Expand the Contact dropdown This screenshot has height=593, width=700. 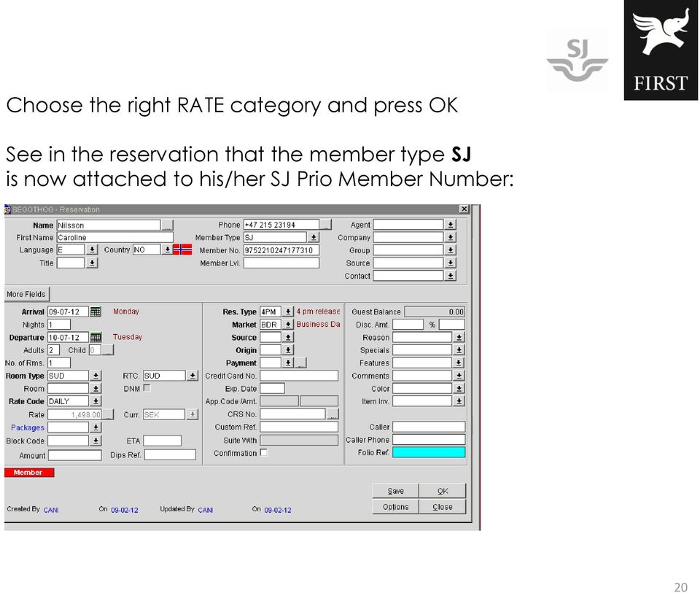click(x=451, y=276)
